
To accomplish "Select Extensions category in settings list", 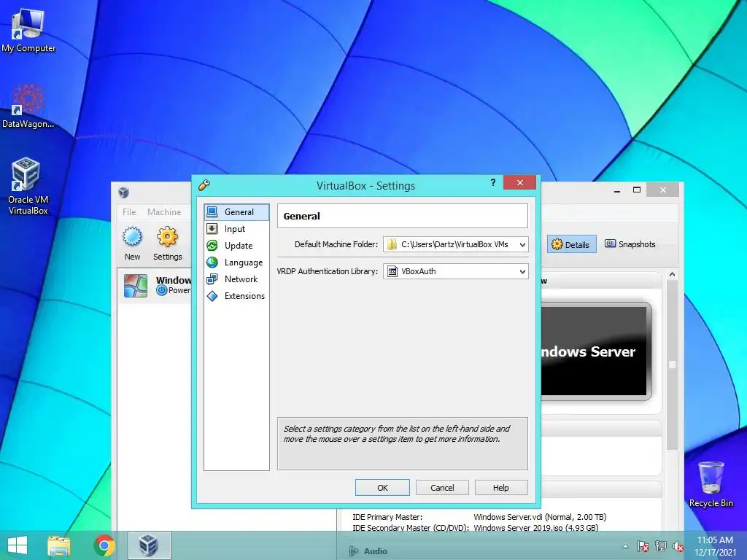I will click(236, 296).
